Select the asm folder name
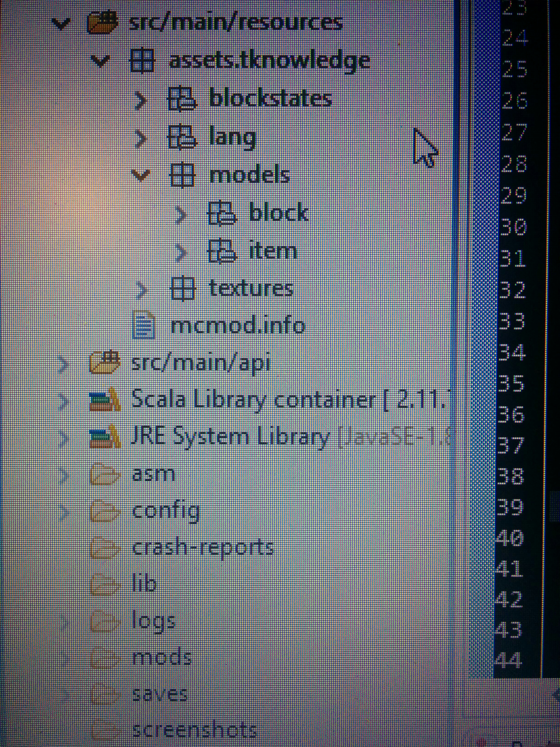 [x=153, y=474]
